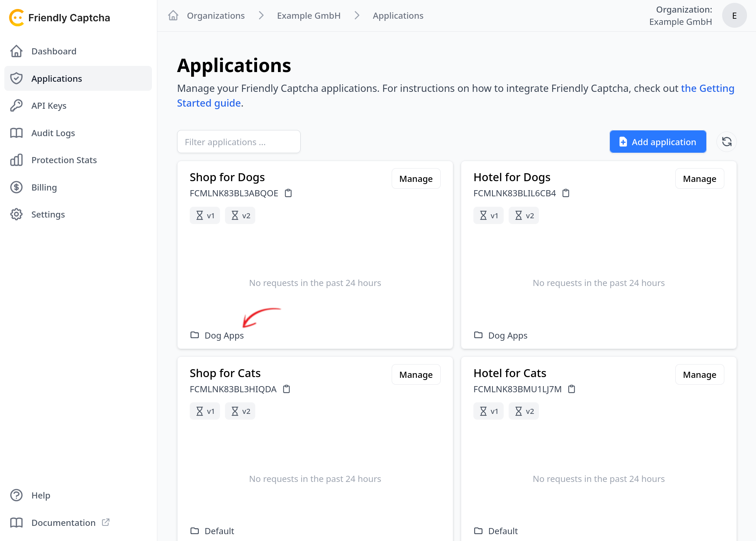View Protection Stats page

(x=78, y=160)
